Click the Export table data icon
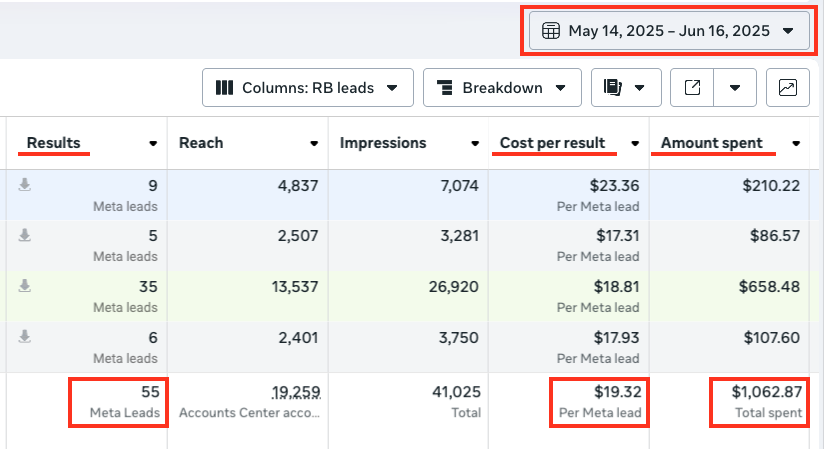 pyautogui.click(x=692, y=88)
